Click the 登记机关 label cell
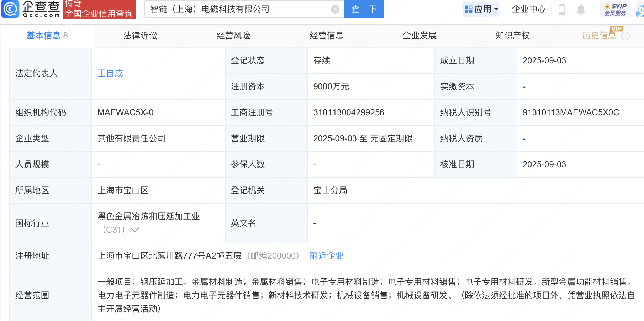 pos(266,190)
